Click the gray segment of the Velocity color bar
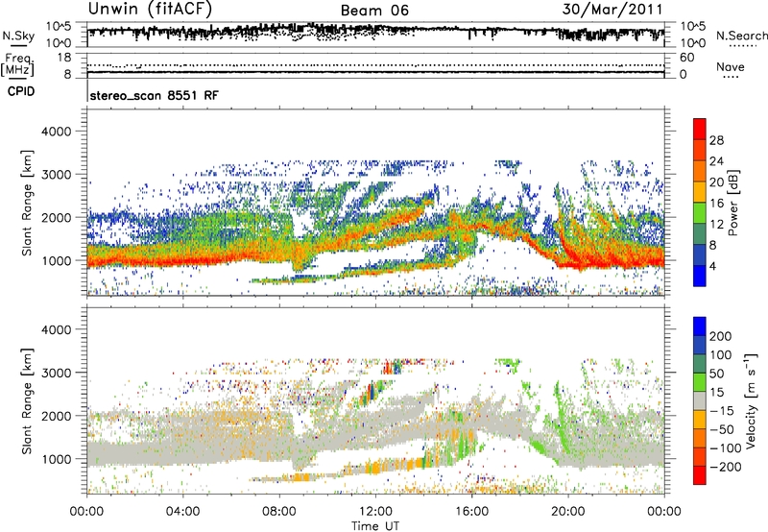The image size is (768, 532). pos(700,400)
